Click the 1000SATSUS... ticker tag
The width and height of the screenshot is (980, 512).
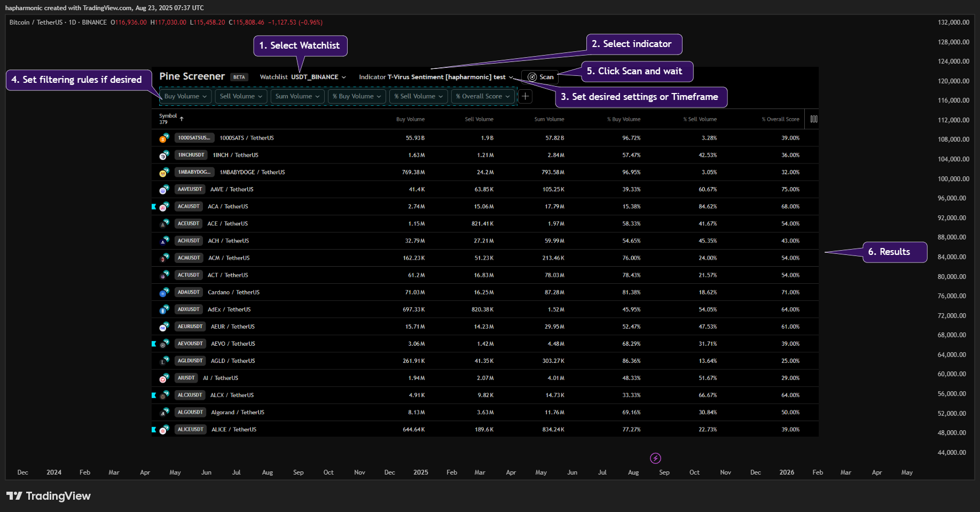(194, 138)
